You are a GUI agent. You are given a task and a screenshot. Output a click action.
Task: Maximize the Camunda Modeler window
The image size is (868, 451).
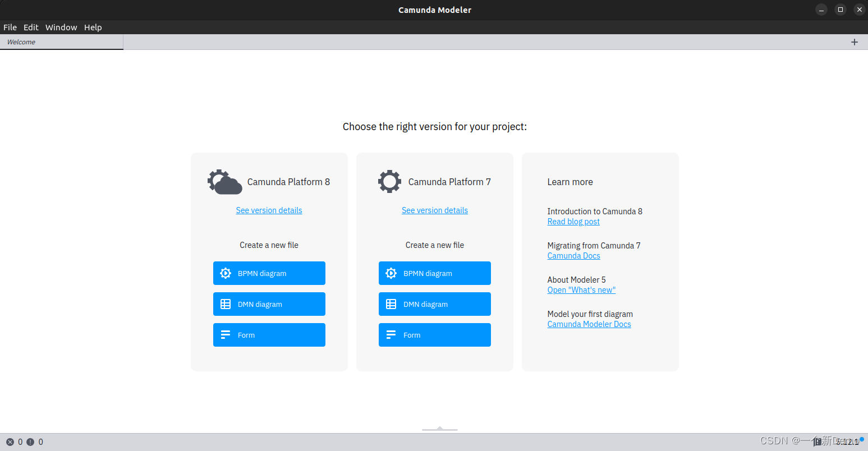841,10
